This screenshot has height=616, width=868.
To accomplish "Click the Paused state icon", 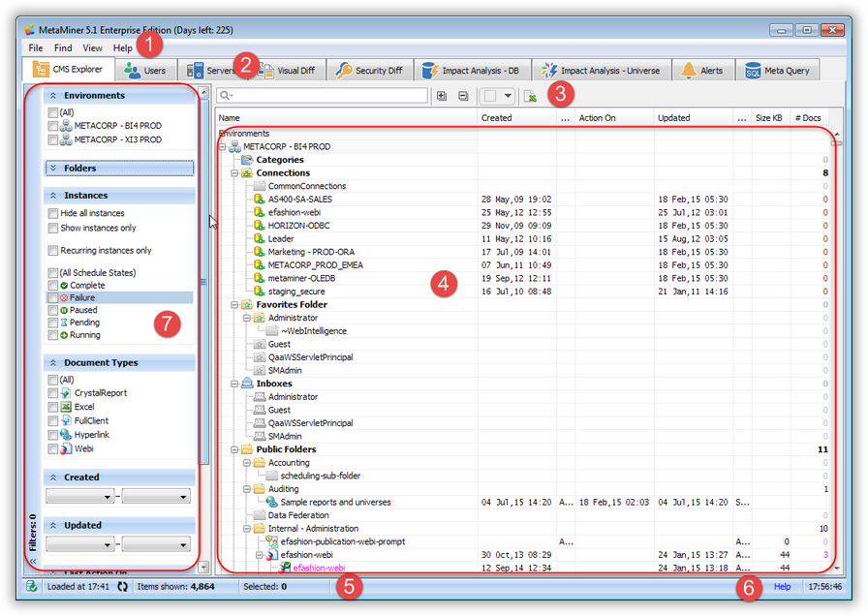I will (64, 310).
